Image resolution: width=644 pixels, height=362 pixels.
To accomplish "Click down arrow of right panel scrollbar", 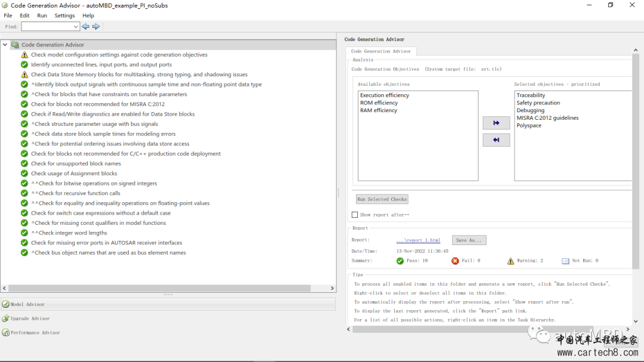I will pyautogui.click(x=636, y=321).
